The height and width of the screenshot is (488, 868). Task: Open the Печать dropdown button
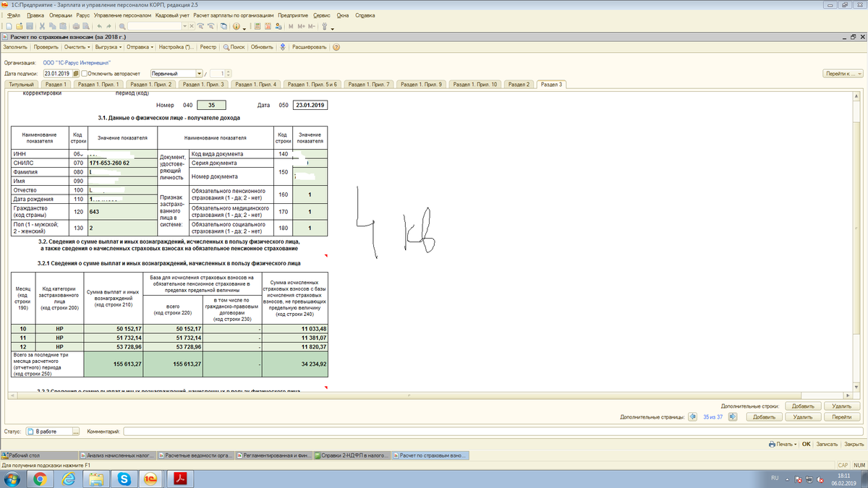point(782,444)
